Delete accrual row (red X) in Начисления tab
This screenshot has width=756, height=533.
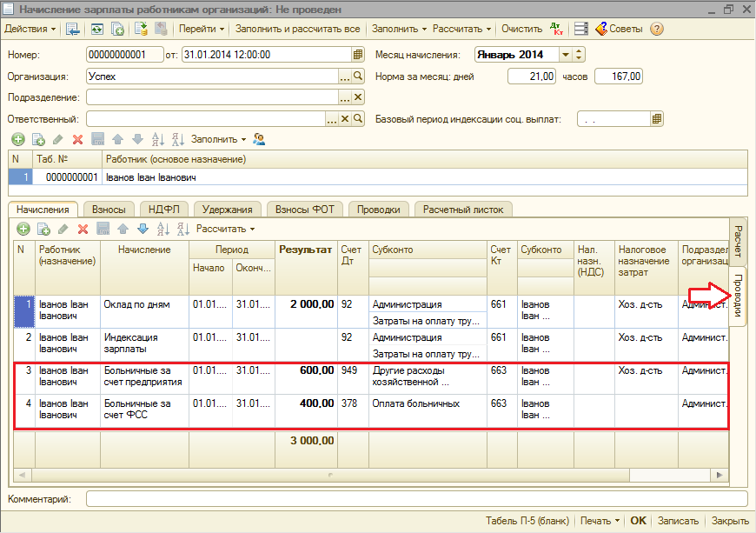[83, 229]
